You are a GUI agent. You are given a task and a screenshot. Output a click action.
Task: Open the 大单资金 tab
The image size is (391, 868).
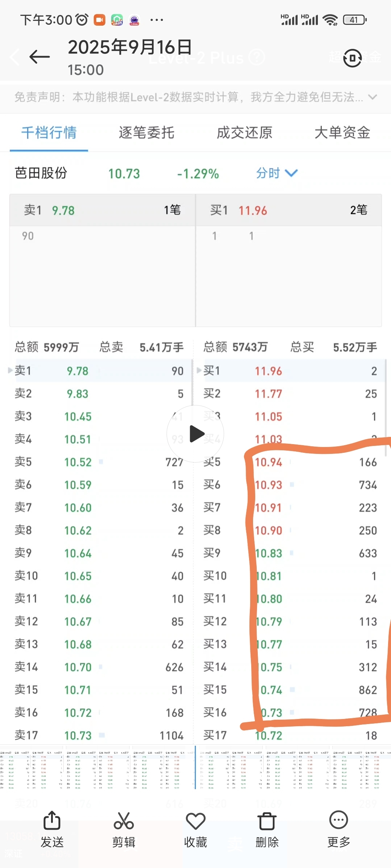[342, 133]
